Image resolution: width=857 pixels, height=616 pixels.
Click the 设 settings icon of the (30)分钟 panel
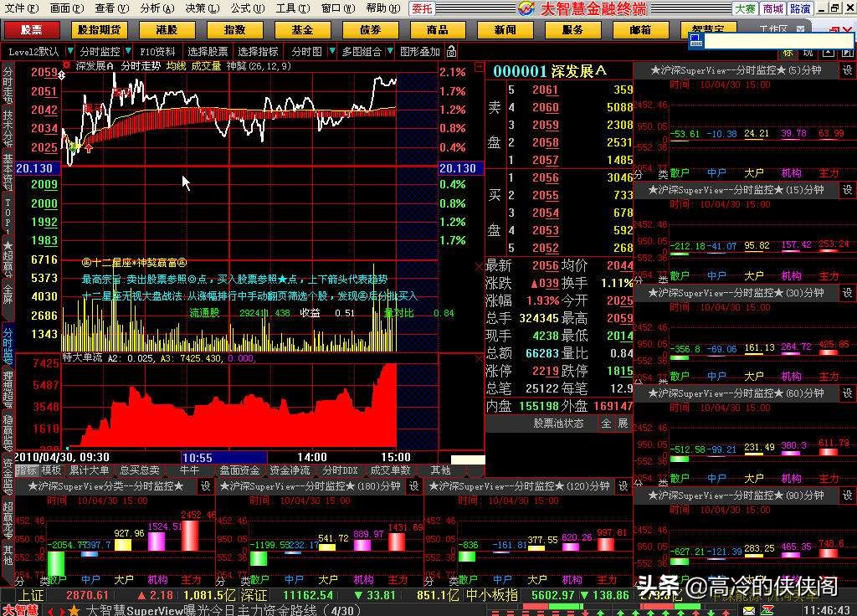pos(847,292)
